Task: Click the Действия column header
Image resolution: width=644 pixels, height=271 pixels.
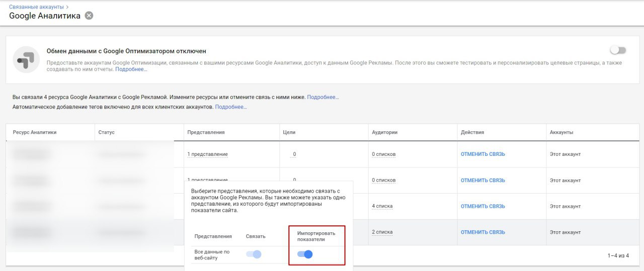Action: [x=472, y=132]
